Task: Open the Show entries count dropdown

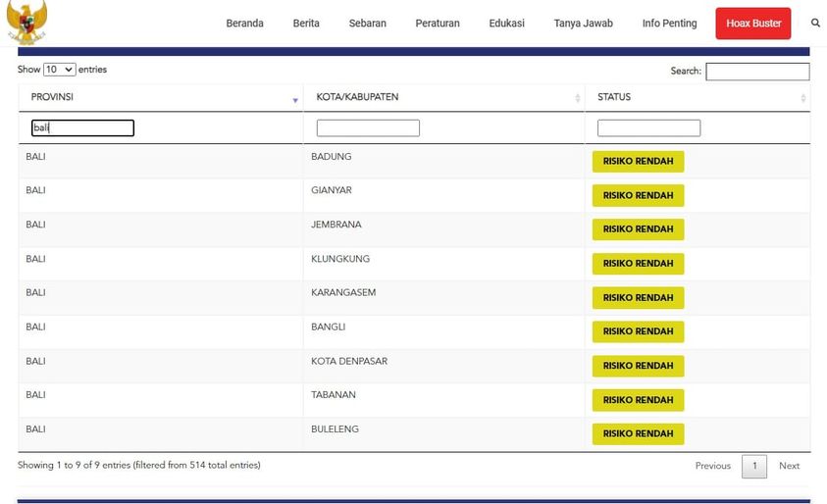Action: [x=60, y=70]
